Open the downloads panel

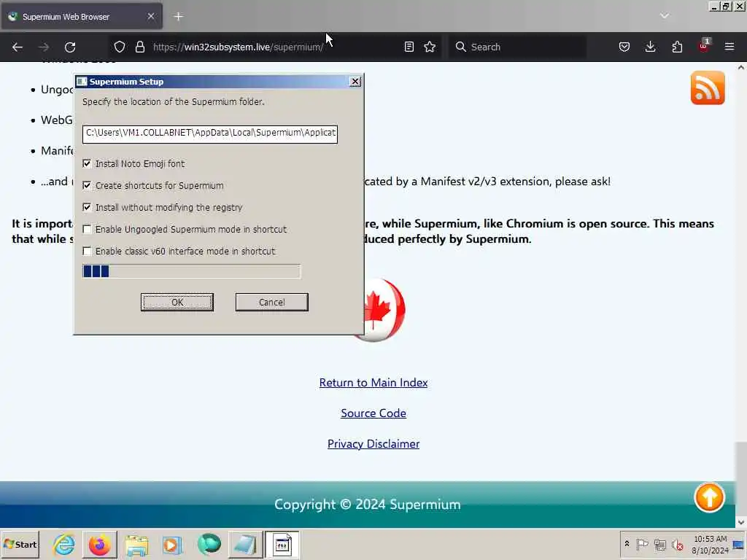pos(650,47)
